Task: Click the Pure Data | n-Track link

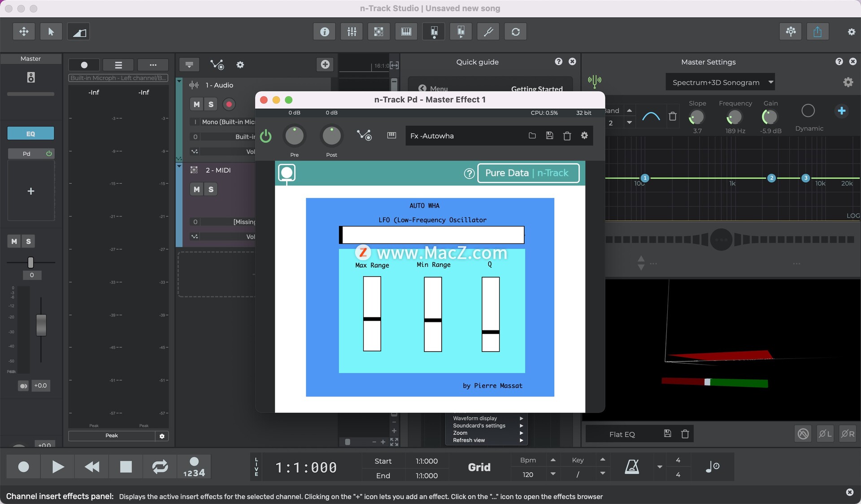Action: coord(528,173)
